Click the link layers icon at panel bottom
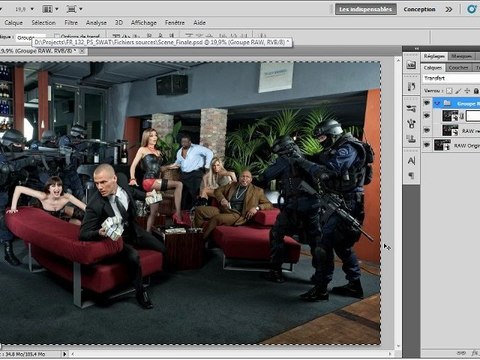The image size is (480, 360). [x=462, y=353]
